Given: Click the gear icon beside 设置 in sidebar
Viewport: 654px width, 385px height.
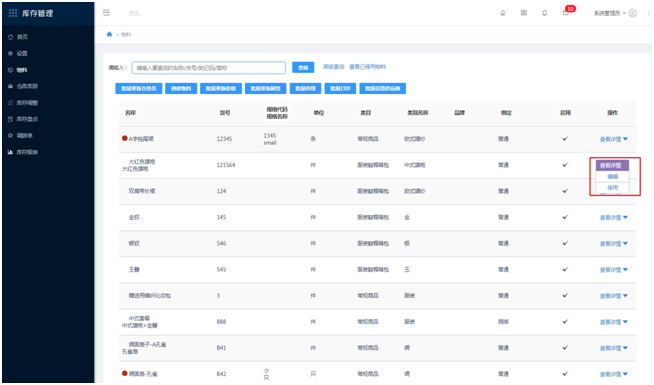Looking at the screenshot, I should tap(10, 53).
